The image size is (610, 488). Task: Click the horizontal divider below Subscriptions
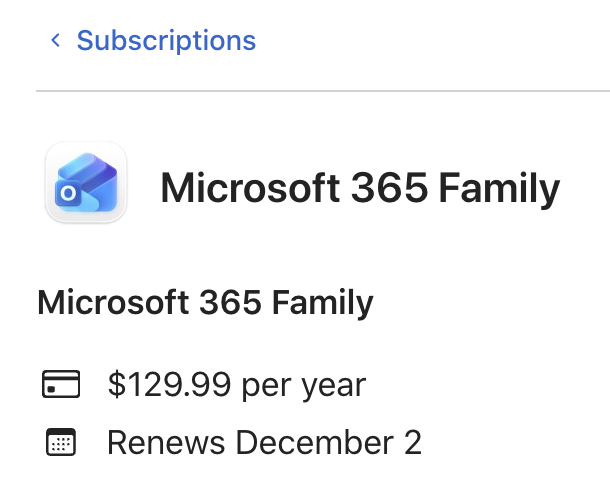[322, 91]
